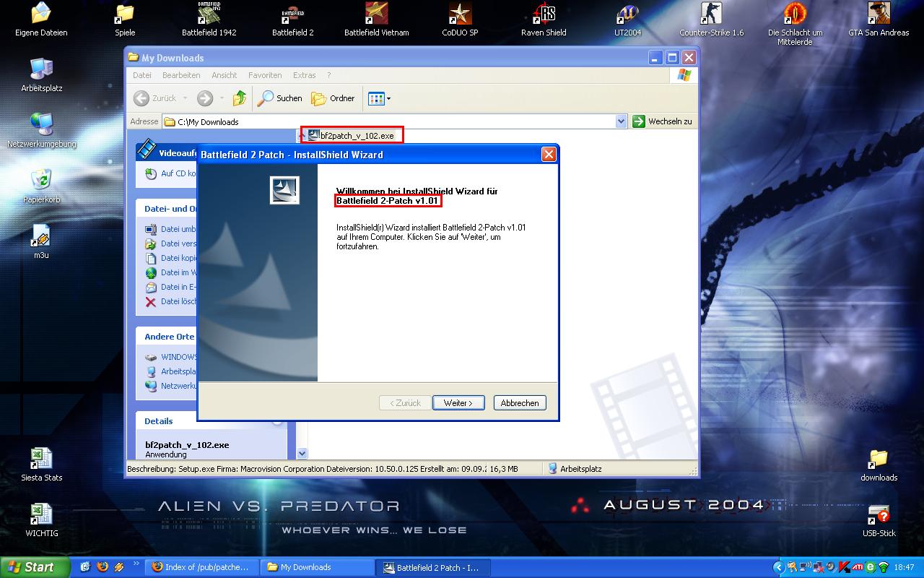Expand the address bar dropdown in My Downloads
Image resolution: width=924 pixels, height=578 pixels.
[x=621, y=121]
